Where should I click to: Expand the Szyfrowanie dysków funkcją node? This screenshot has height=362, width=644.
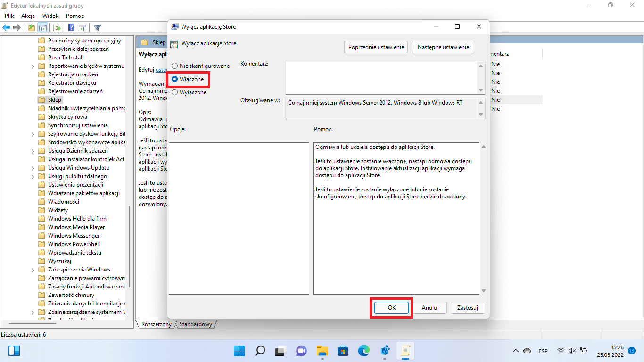[x=33, y=134]
